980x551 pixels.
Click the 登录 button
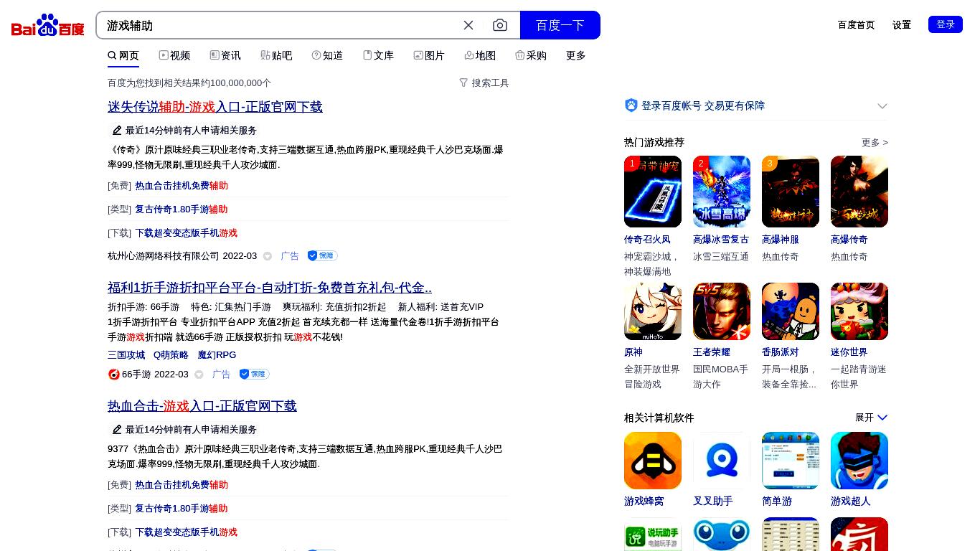coord(946,24)
